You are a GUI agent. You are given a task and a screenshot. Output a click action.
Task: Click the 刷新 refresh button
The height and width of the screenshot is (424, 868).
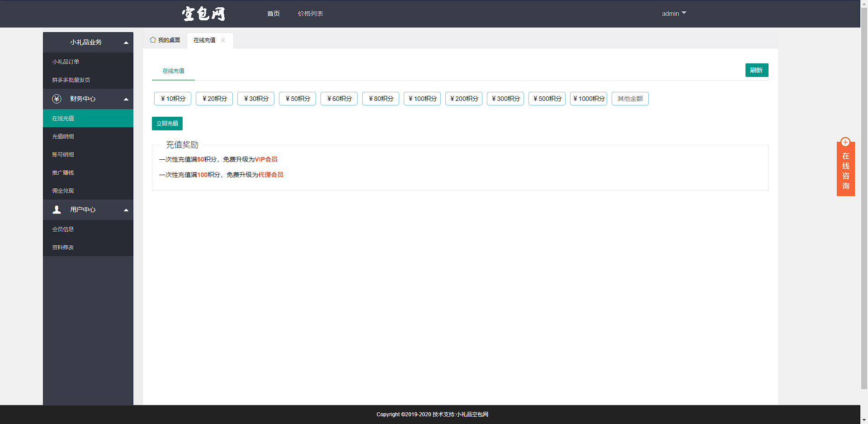[x=757, y=70]
